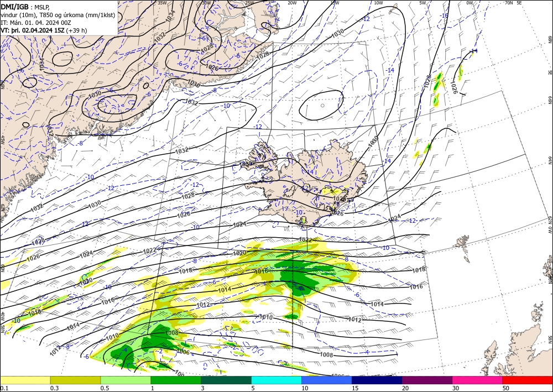Choose the navy 15–20 legend swatch
The image size is (553, 392).
tap(377, 380)
